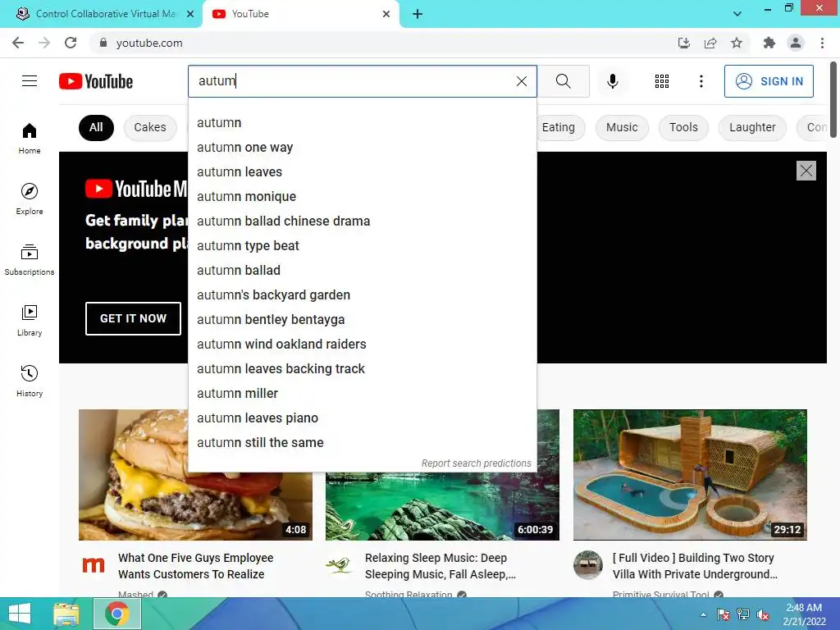Click Report search predictions link
The height and width of the screenshot is (630, 840).
[476, 463]
